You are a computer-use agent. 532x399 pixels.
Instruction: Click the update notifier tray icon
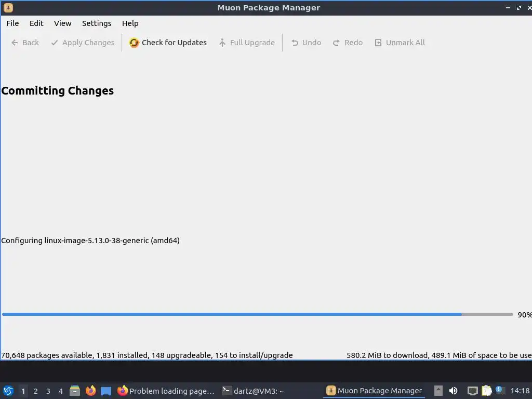[x=499, y=390]
